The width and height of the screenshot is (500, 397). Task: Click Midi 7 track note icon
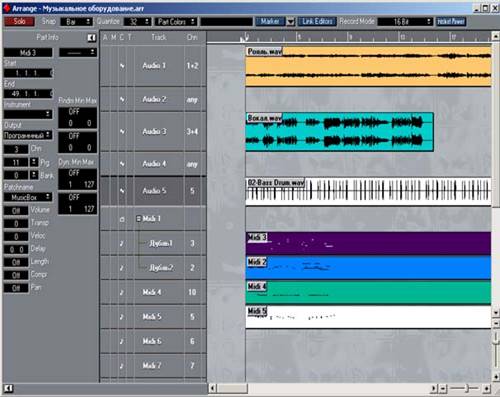[x=122, y=366]
